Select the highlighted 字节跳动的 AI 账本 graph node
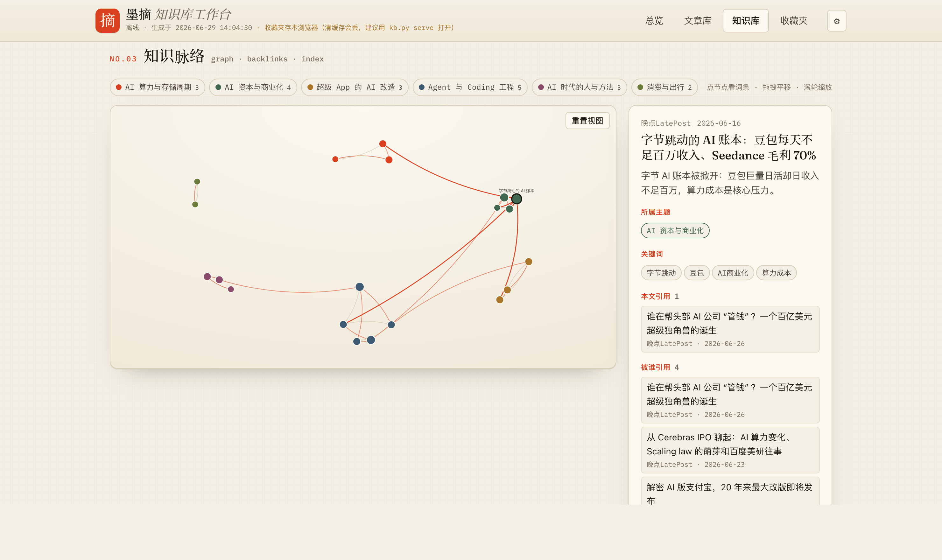 coord(516,199)
